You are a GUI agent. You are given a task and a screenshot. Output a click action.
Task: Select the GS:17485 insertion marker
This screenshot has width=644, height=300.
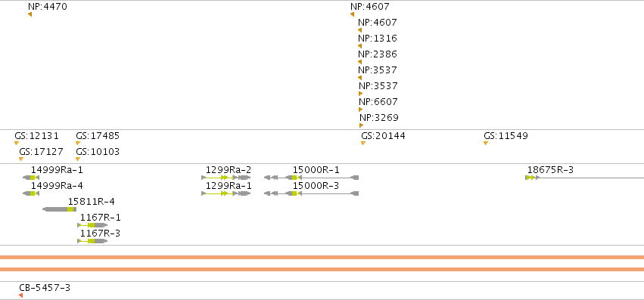(78, 144)
